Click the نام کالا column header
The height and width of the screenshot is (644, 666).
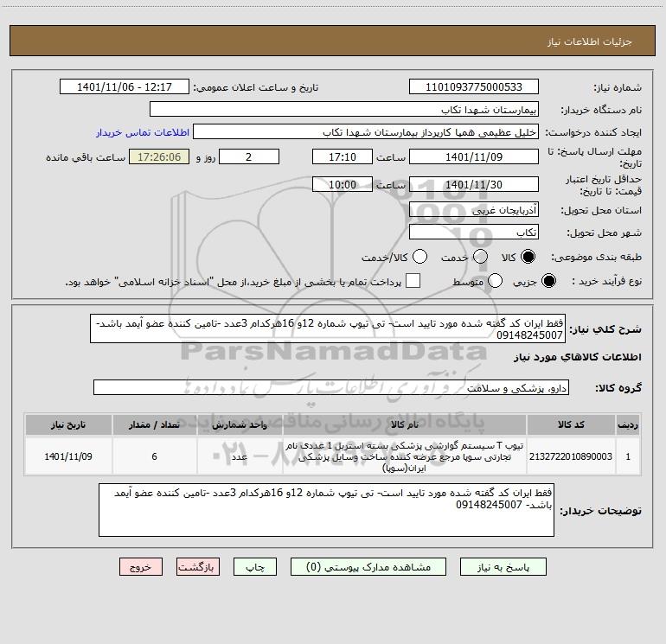point(405,424)
